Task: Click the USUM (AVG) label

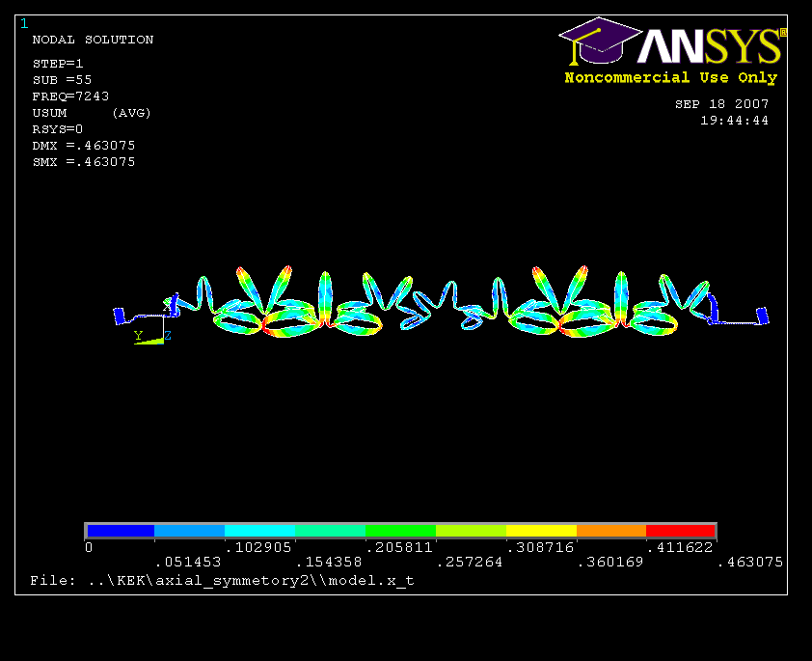Action: coord(92,113)
